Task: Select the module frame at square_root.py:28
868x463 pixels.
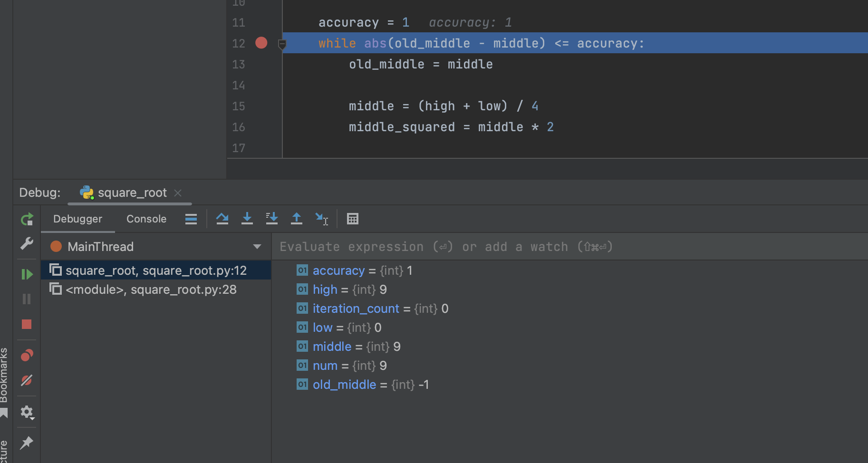Action: [x=151, y=289]
